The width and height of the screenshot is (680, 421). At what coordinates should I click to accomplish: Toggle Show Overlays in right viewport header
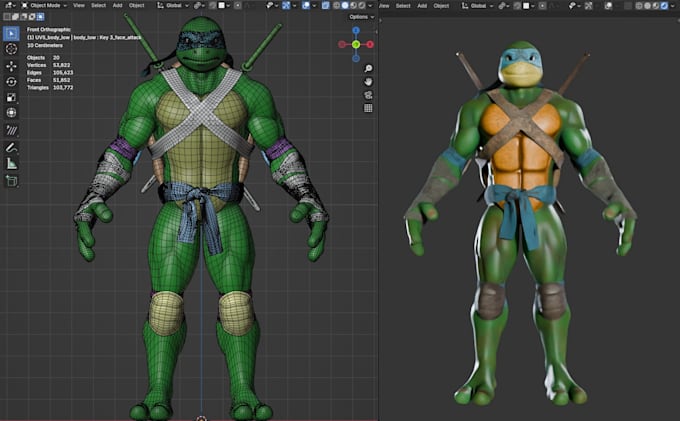point(608,6)
